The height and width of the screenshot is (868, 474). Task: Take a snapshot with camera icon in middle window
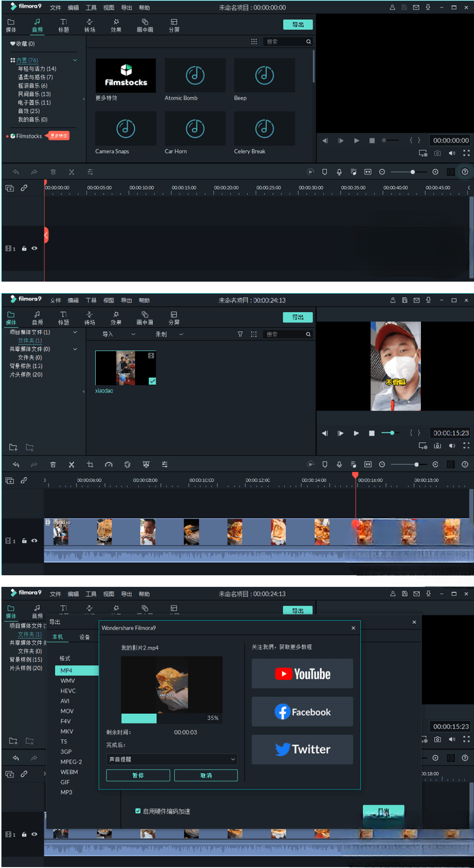pos(437,446)
